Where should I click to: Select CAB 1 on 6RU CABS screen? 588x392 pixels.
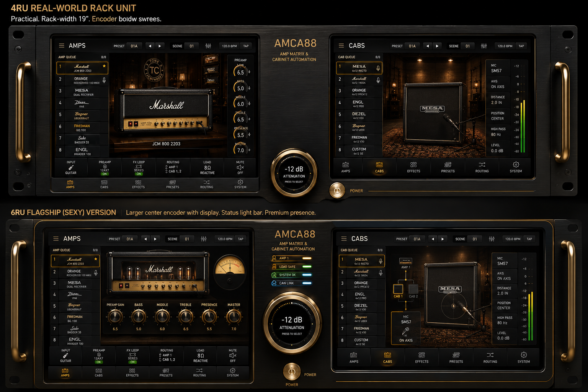click(398, 290)
